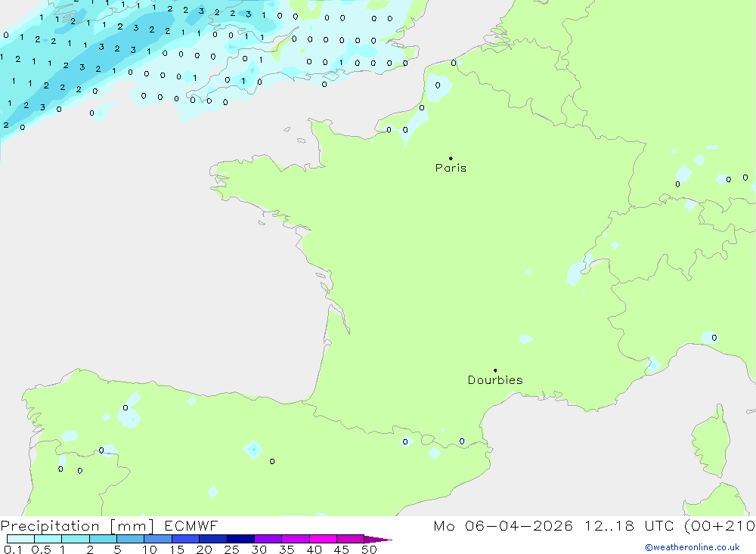The width and height of the screenshot is (756, 554).
Task: Click the '12..18 UTC' time range text
Action: [x=629, y=526]
